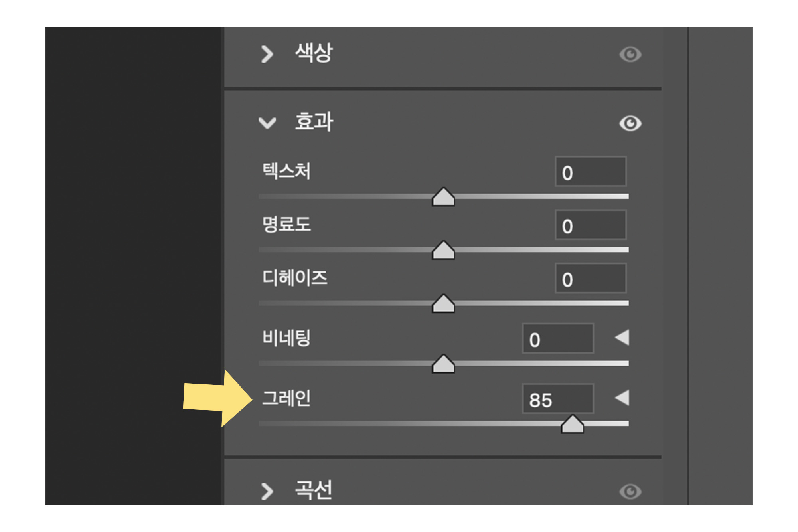Select the 효과 panel title
The image size is (798, 532).
pos(314,122)
